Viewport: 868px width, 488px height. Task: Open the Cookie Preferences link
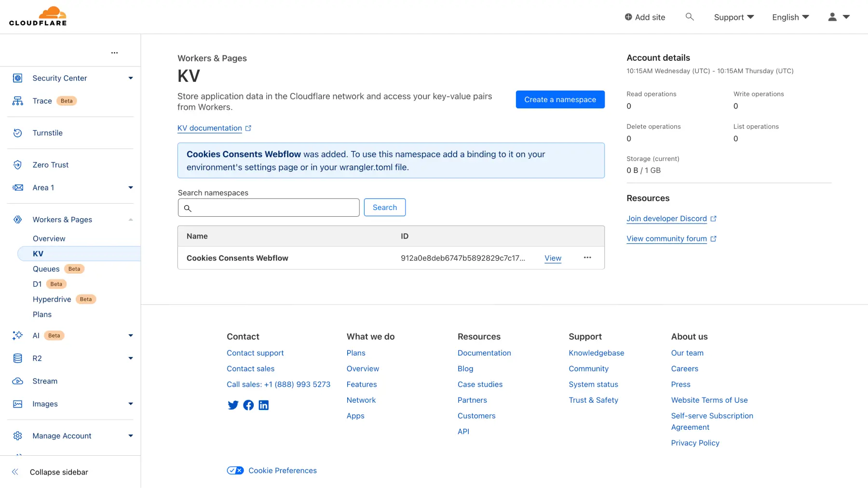pos(283,471)
